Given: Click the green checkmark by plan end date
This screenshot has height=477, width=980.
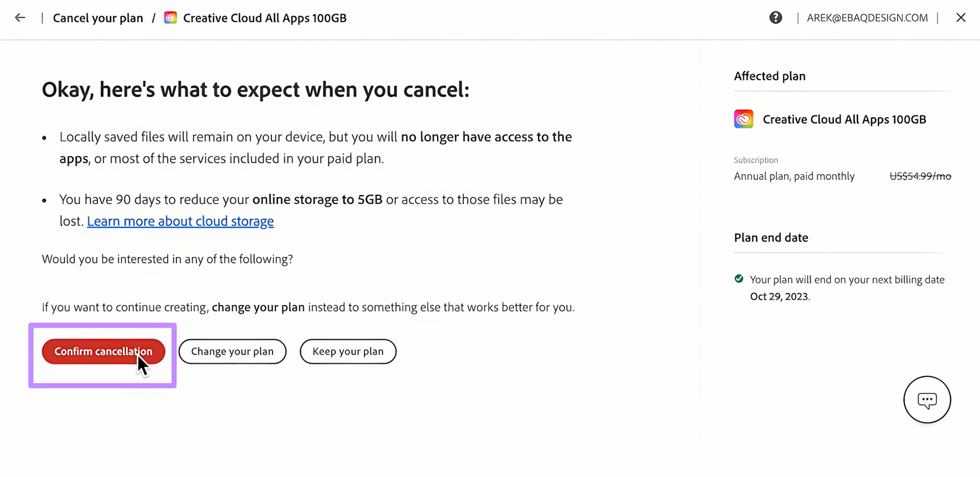Looking at the screenshot, I should click(x=739, y=279).
